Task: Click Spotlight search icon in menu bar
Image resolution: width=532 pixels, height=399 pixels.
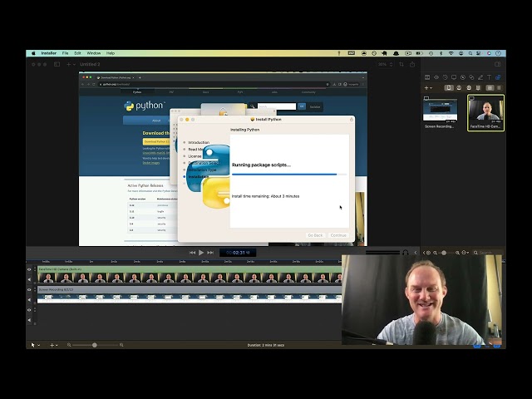Action: coord(470,53)
